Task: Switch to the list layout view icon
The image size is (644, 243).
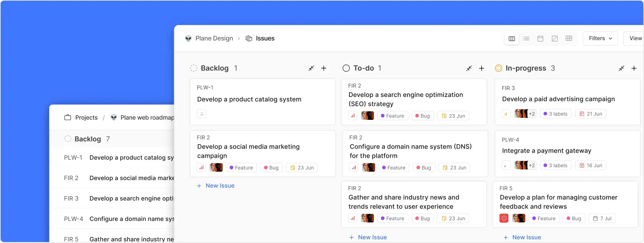Action: coord(526,39)
